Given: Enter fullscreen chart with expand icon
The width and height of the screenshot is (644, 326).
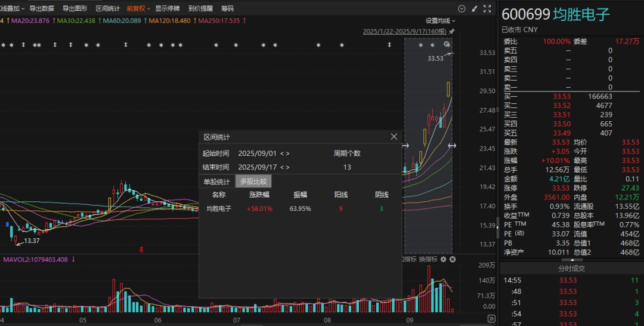Looking at the screenshot, I should [x=488, y=8].
